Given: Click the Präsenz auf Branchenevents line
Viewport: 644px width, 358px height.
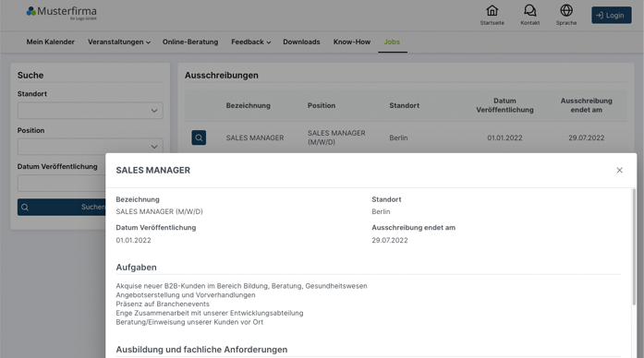Looking at the screenshot, I should [163, 304].
